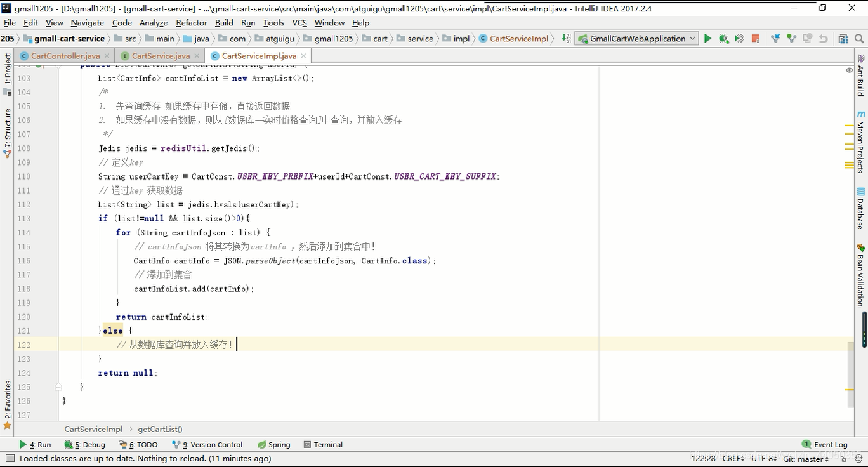
Task: Open the Build menu
Action: pyautogui.click(x=224, y=23)
